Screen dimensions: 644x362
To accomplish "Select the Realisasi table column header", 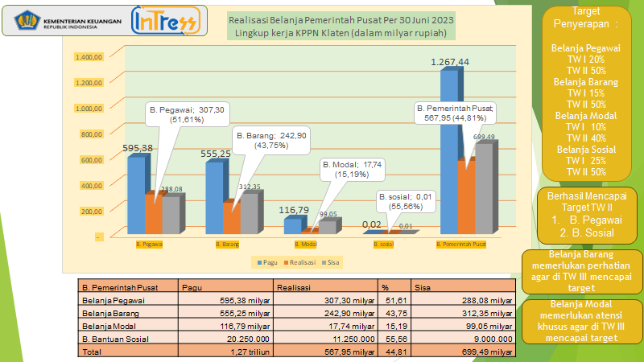I will pyautogui.click(x=293, y=286).
